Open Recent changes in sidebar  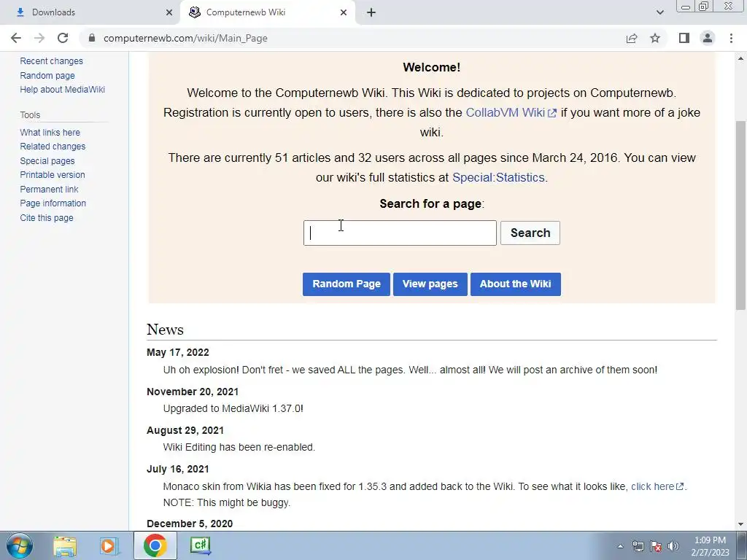point(52,61)
